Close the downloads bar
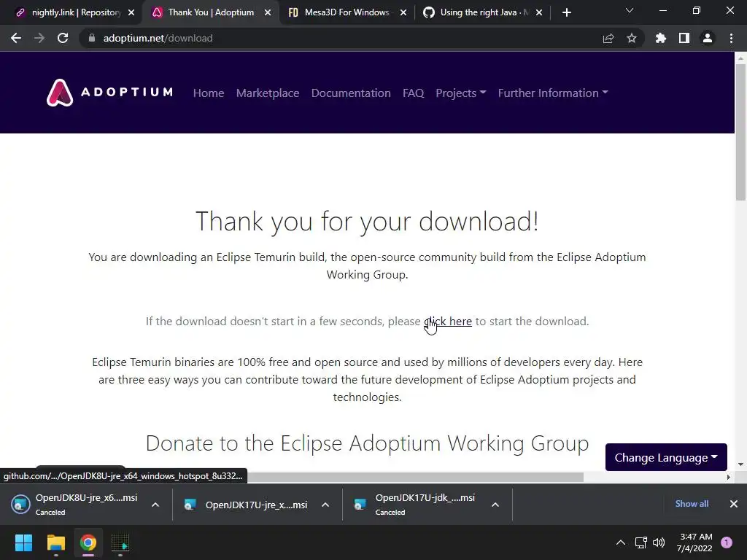 [x=734, y=503]
